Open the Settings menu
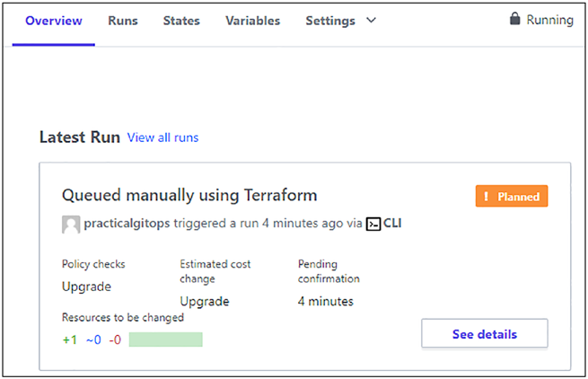Screen dimensions: 588x379 pos(330,21)
